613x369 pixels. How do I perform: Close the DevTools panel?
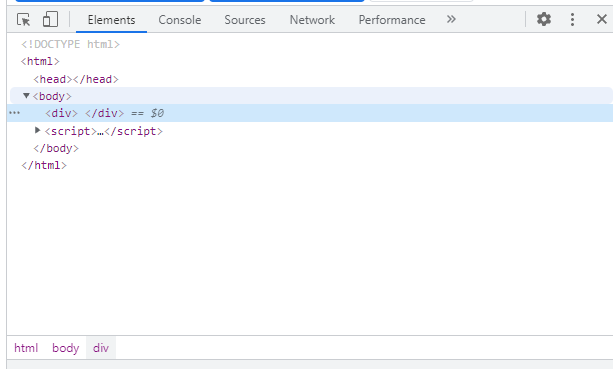point(602,19)
